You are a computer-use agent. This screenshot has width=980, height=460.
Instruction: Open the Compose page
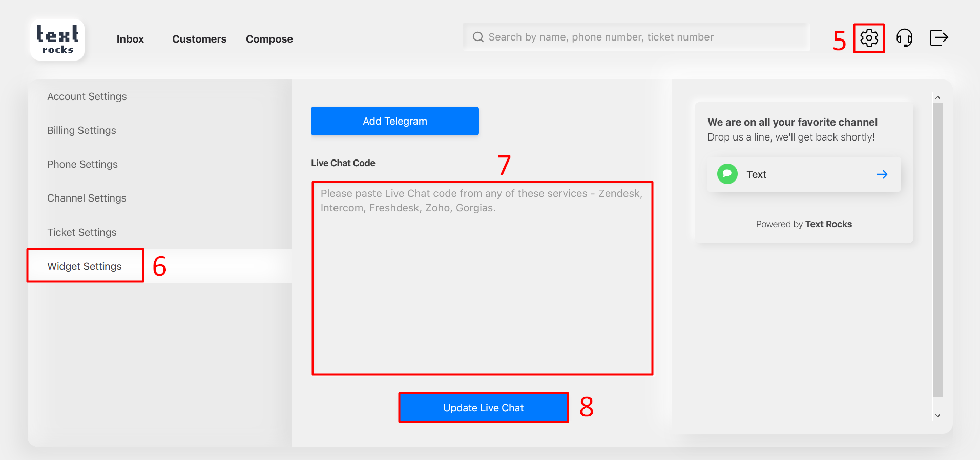(269, 39)
